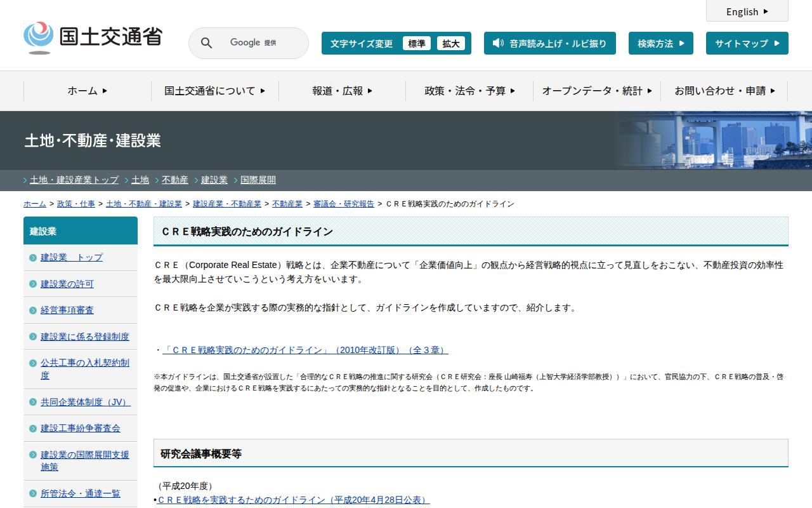Screen dimensions: 812x508
Task: Set text size to 標準
Action: (x=416, y=44)
